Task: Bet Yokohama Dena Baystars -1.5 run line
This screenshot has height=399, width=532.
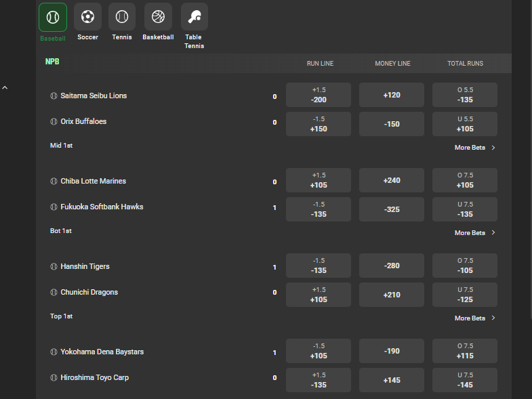Action: tap(319, 351)
